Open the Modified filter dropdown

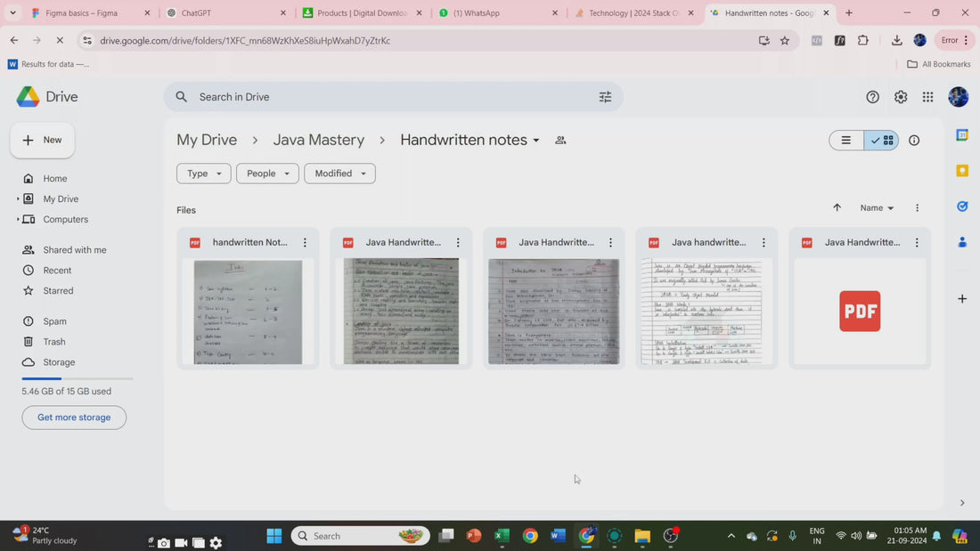339,174
